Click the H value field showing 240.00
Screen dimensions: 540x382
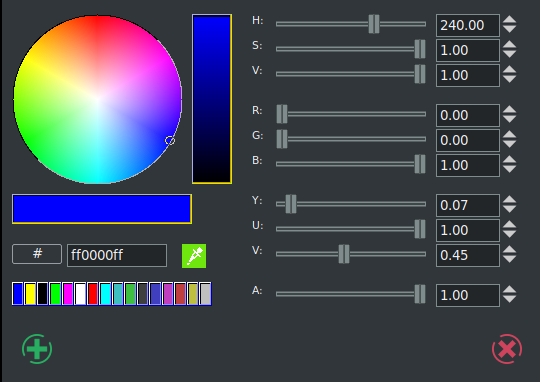point(468,25)
